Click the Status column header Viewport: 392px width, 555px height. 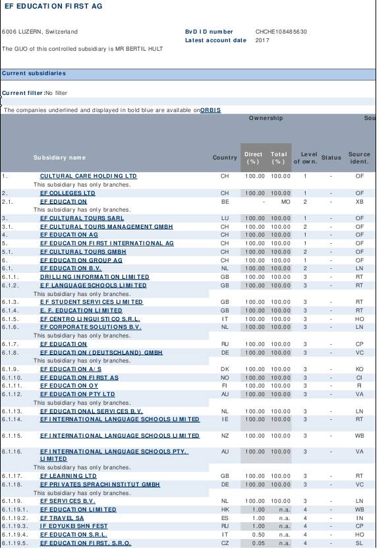[x=331, y=158]
